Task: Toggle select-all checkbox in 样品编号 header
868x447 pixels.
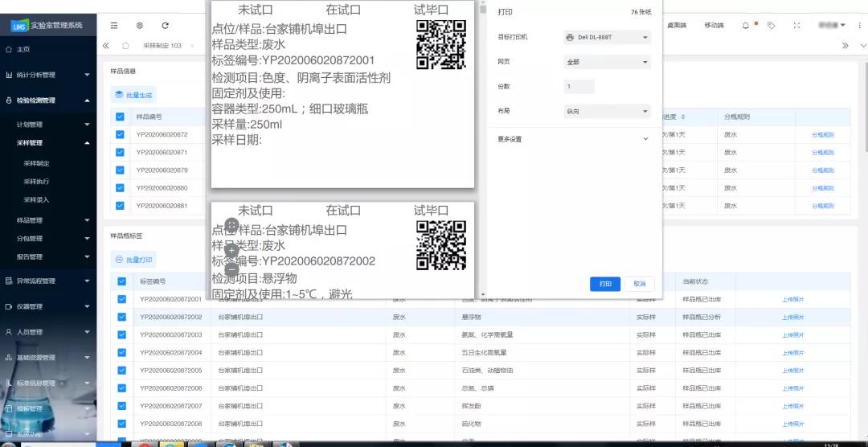Action: point(120,117)
